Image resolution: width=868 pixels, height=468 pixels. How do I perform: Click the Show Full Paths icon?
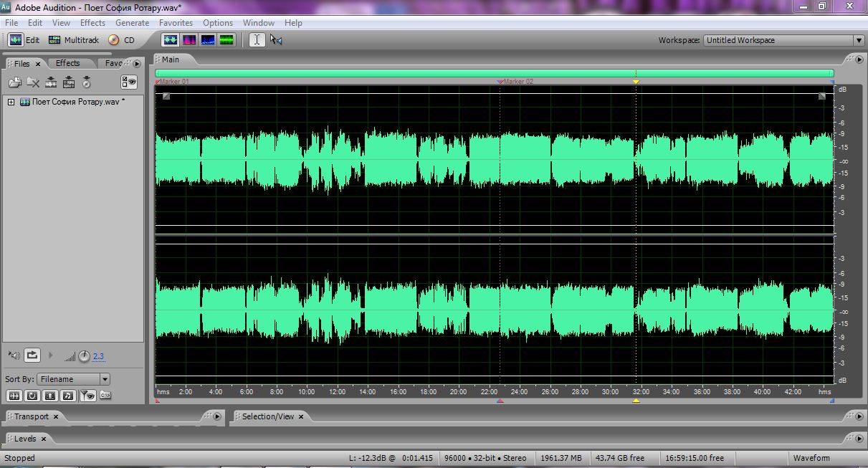point(105,395)
